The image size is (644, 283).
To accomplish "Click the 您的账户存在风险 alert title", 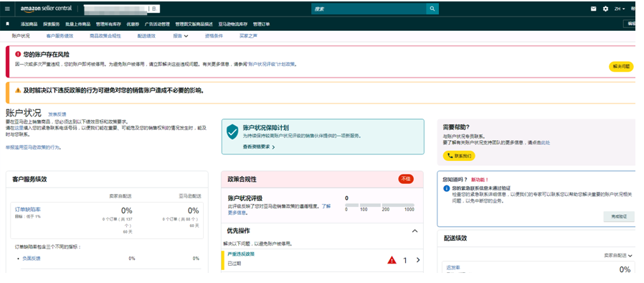I will pyautogui.click(x=47, y=54).
